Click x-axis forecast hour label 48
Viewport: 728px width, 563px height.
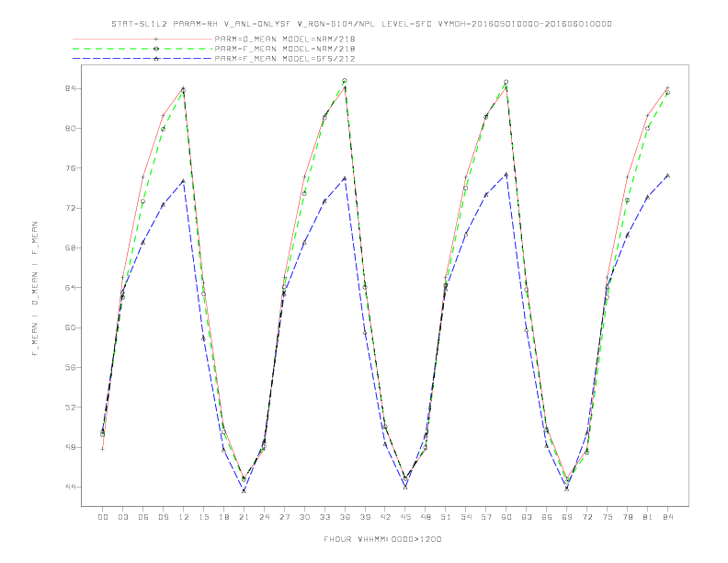pyautogui.click(x=426, y=517)
